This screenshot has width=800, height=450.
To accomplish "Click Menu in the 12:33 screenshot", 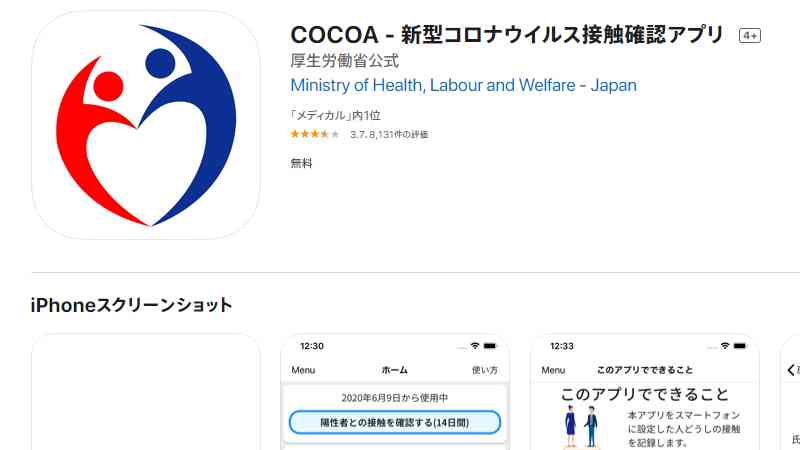I will tap(553, 370).
